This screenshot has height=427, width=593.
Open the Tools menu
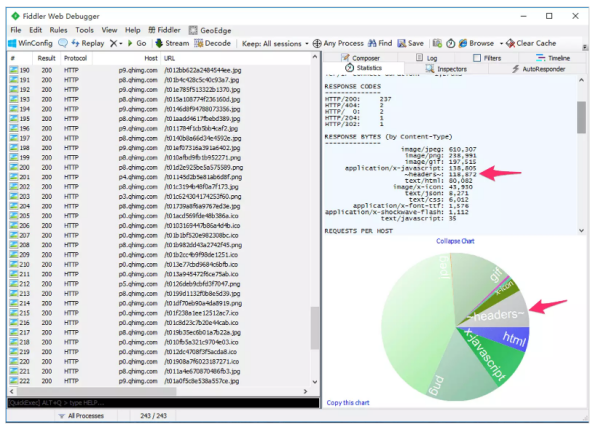pos(84,30)
